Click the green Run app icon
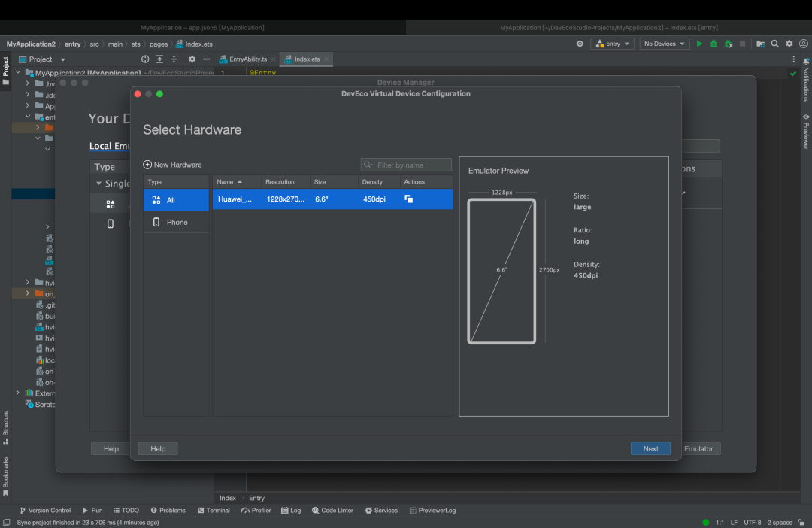 click(699, 44)
